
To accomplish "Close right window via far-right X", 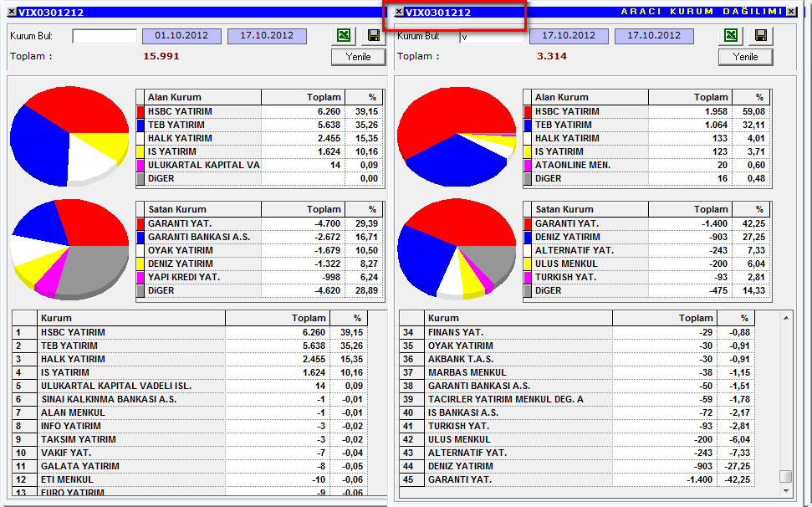I will pyautogui.click(x=792, y=12).
